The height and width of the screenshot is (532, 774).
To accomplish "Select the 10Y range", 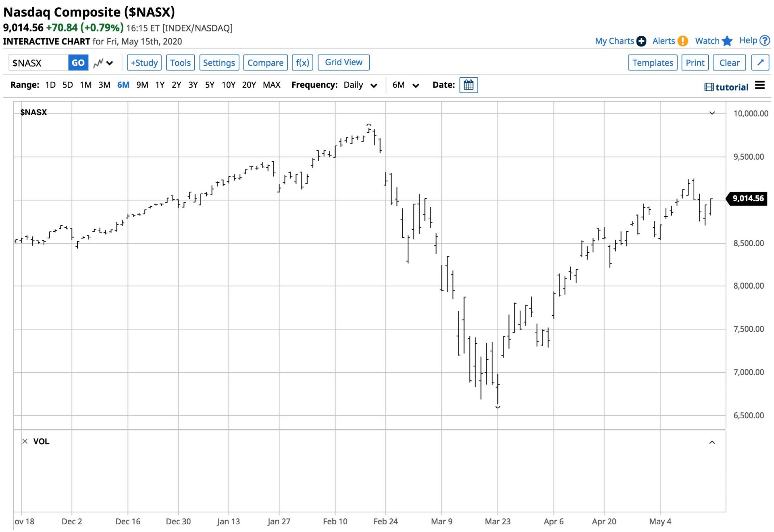I will (x=229, y=85).
